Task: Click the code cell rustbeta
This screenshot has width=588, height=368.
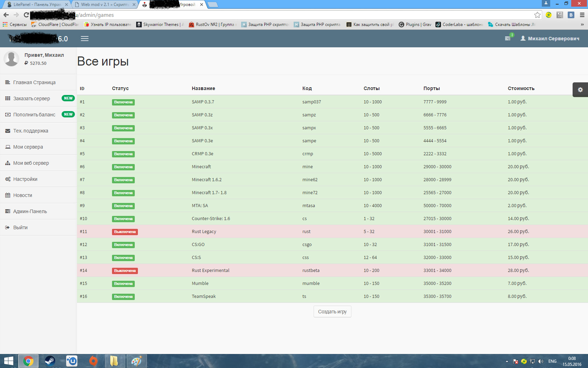Action: coord(311,270)
